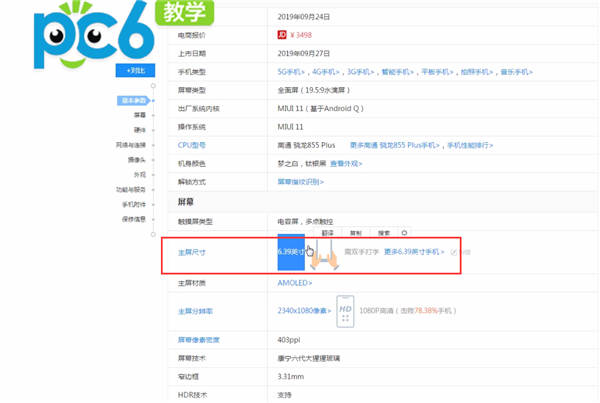600x403 pixels.
Task: Open the 拍照手机 category link
Action: point(477,72)
